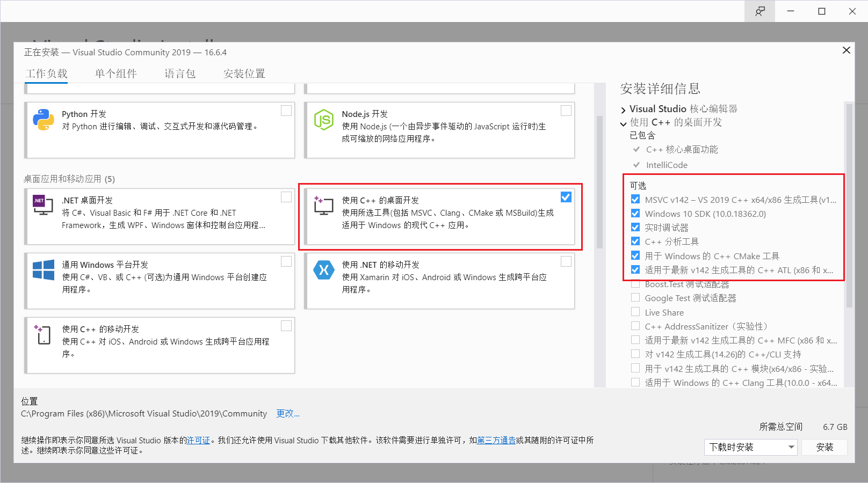Click 所需总空间 6.7 GB value
This screenshot has width=868, height=483.
tap(835, 427)
